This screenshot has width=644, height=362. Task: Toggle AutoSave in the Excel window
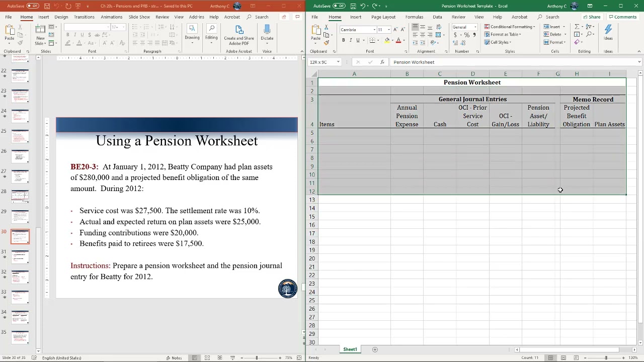tap(339, 6)
